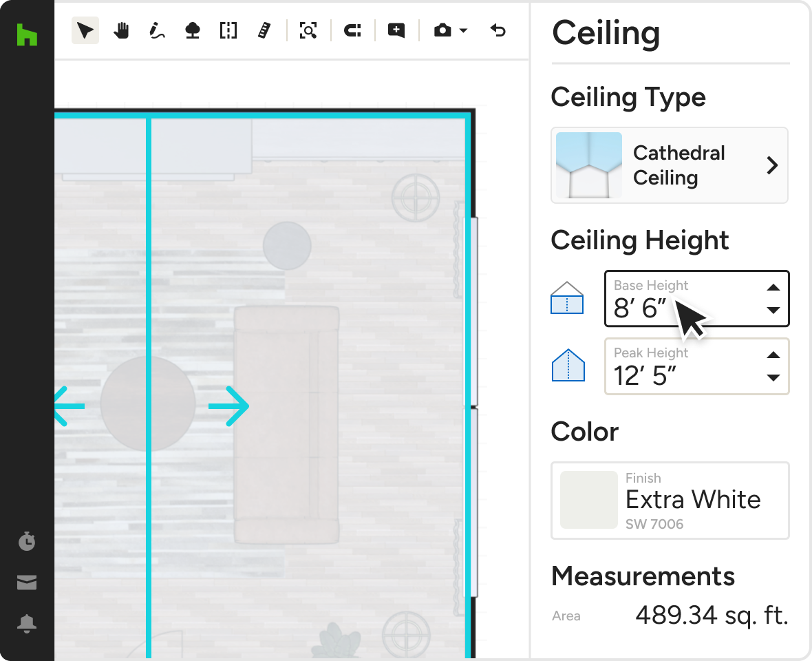Screen dimensions: 812x661
Task: Activate the hand pan tool
Action: tap(122, 31)
